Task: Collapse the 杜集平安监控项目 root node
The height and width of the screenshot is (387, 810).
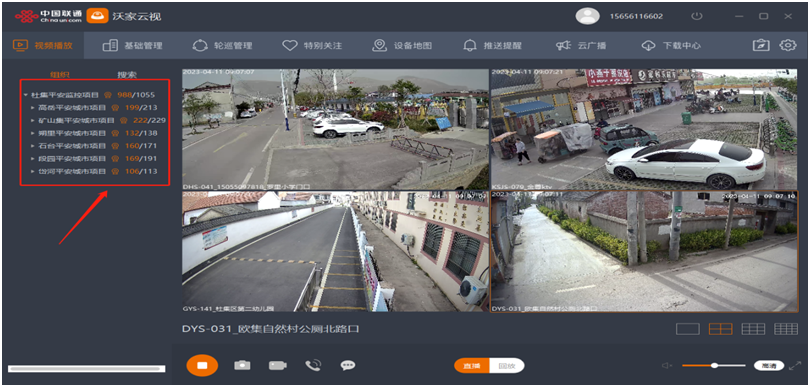Action: coord(26,95)
